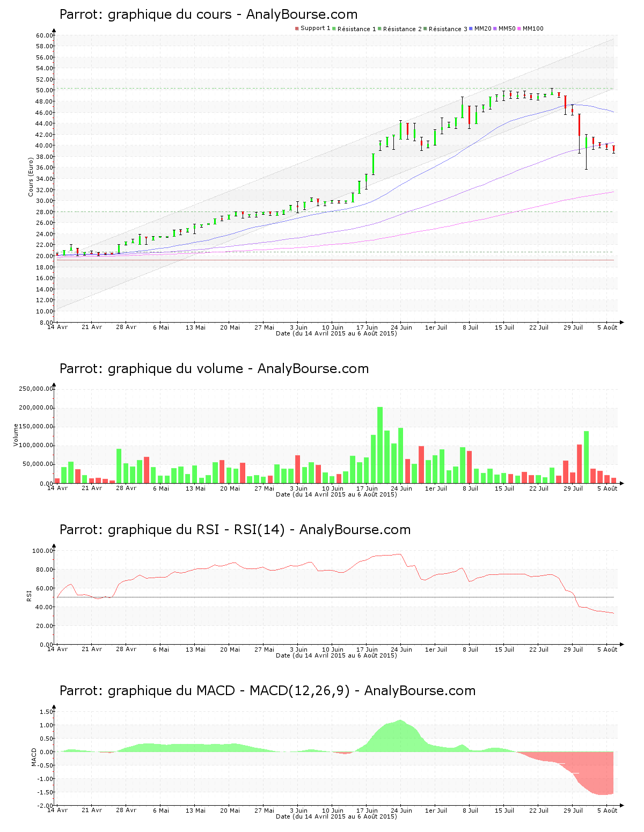
Task: Click the 'Parrot: graphique du RSI - RSI(14)' title
Action: point(235,530)
